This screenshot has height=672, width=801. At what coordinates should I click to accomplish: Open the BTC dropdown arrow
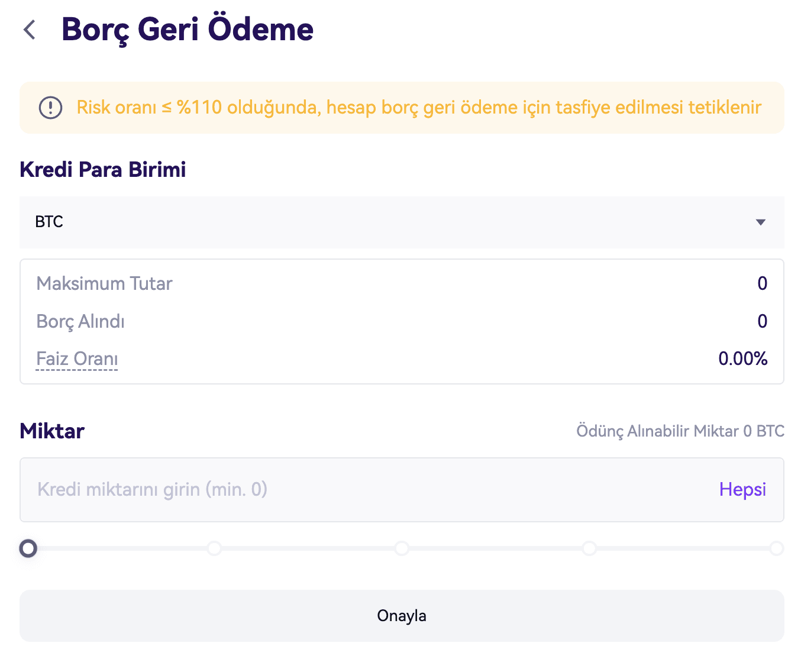pyautogui.click(x=761, y=222)
